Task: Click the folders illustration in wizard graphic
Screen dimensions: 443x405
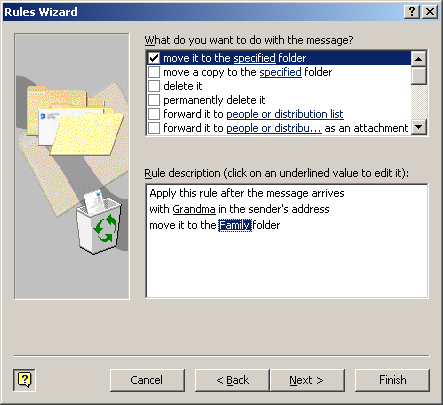Action: 75,121
